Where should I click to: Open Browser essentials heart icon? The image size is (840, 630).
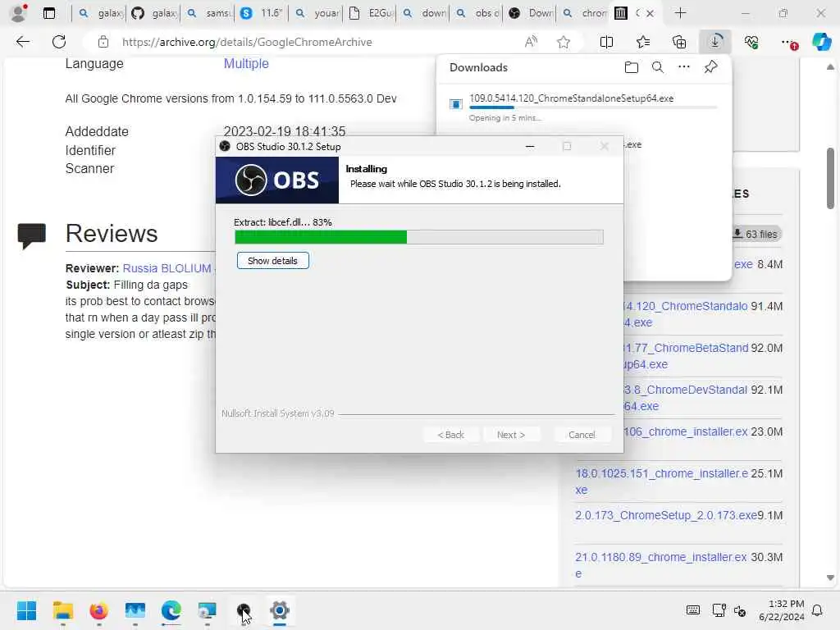click(751, 42)
